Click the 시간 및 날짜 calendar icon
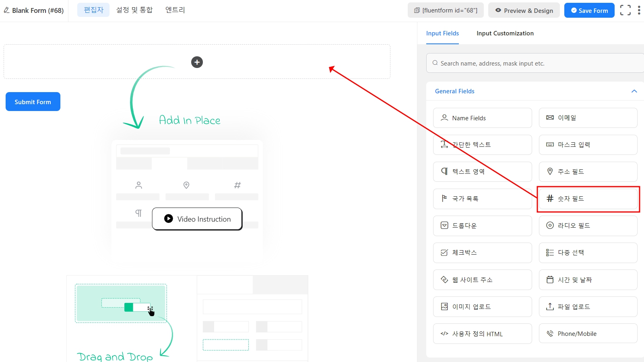Screen dimensions: 644x362 tap(550, 280)
